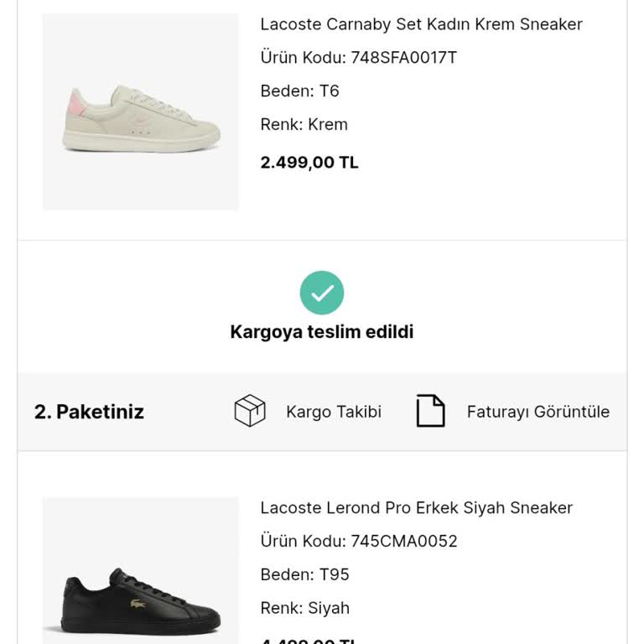Click the green checkmark status icon
The image size is (644, 644).
(322, 293)
